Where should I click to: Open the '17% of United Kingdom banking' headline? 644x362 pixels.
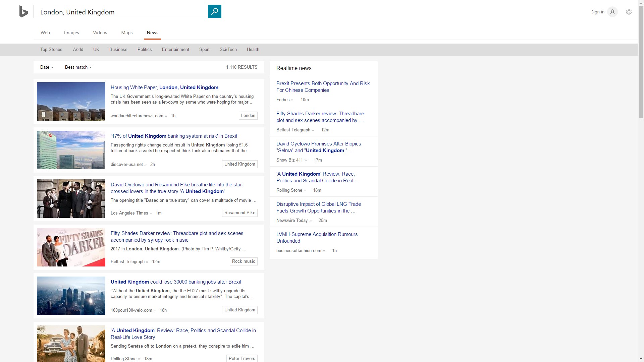tap(174, 136)
